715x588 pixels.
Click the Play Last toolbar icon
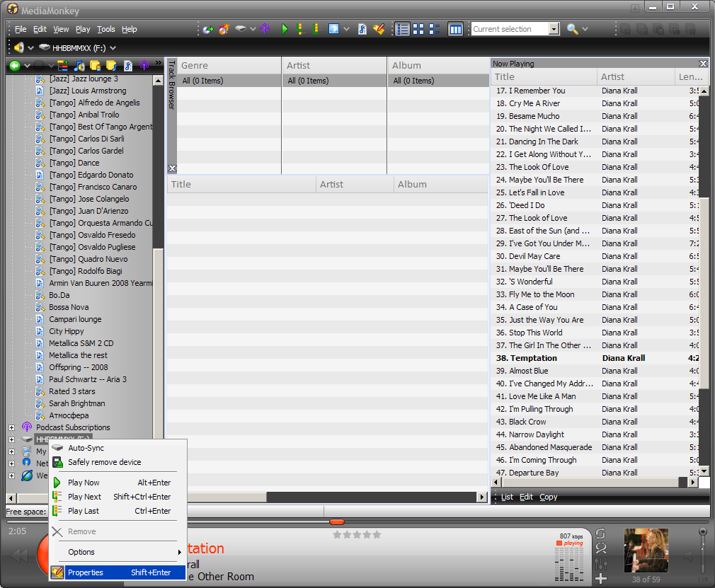pyautogui.click(x=316, y=29)
